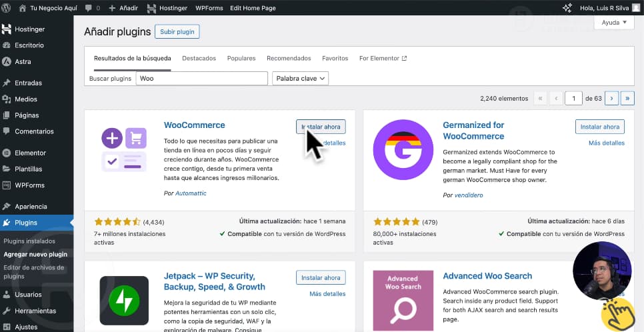Image resolution: width=644 pixels, height=332 pixels.
Task: Open Advanced Woo Search title link
Action: click(x=487, y=276)
